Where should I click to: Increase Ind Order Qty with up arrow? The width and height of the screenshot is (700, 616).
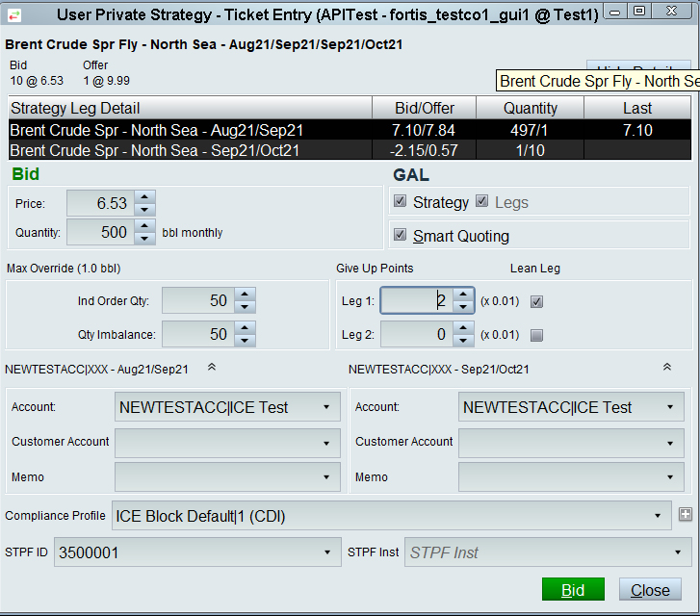click(x=246, y=295)
